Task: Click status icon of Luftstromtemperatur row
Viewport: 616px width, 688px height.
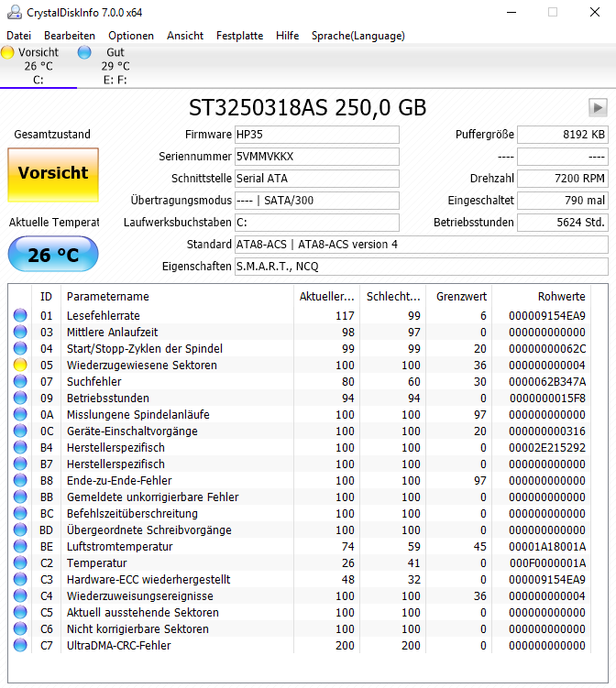Action: tap(20, 546)
